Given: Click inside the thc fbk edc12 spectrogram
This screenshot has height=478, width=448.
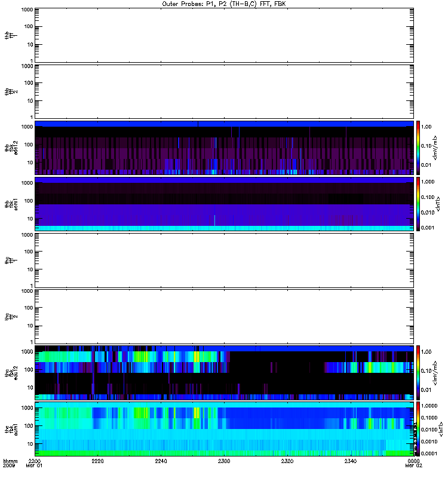Looking at the screenshot, I should [x=224, y=373].
